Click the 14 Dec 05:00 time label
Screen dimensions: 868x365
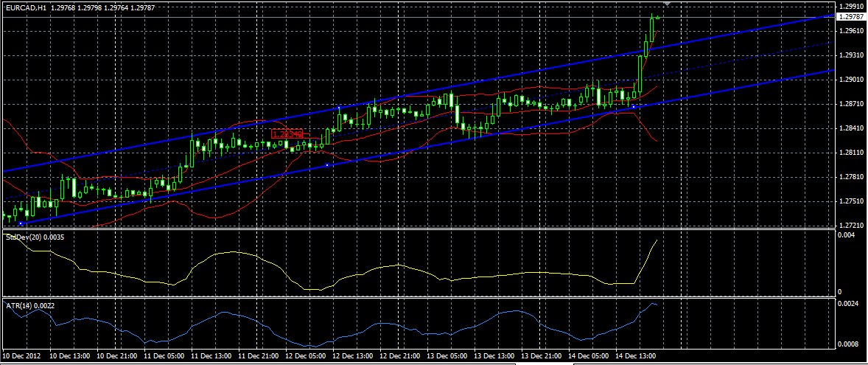[x=589, y=355]
